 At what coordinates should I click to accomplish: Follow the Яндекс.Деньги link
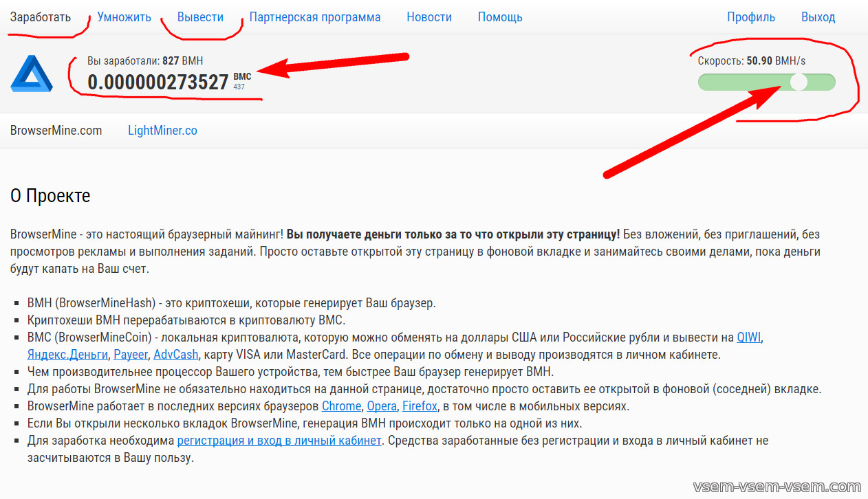click(67, 355)
